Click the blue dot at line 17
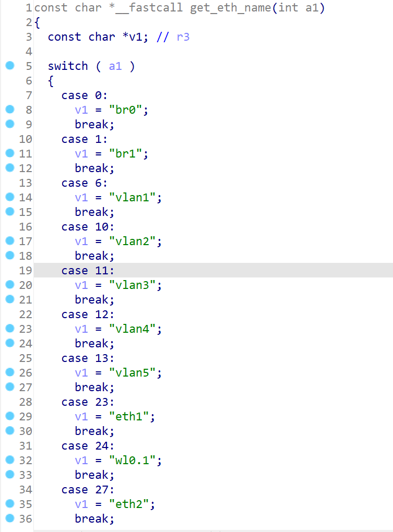 tap(9, 241)
